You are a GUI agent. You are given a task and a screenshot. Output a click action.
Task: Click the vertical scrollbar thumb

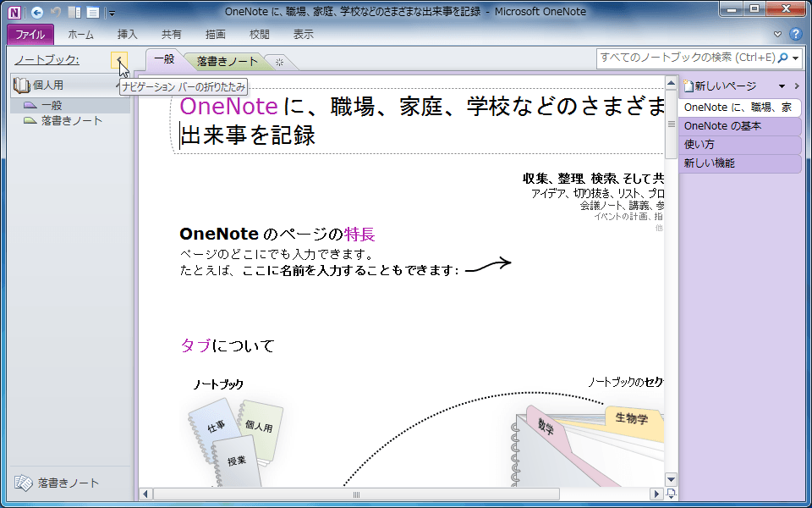671,124
